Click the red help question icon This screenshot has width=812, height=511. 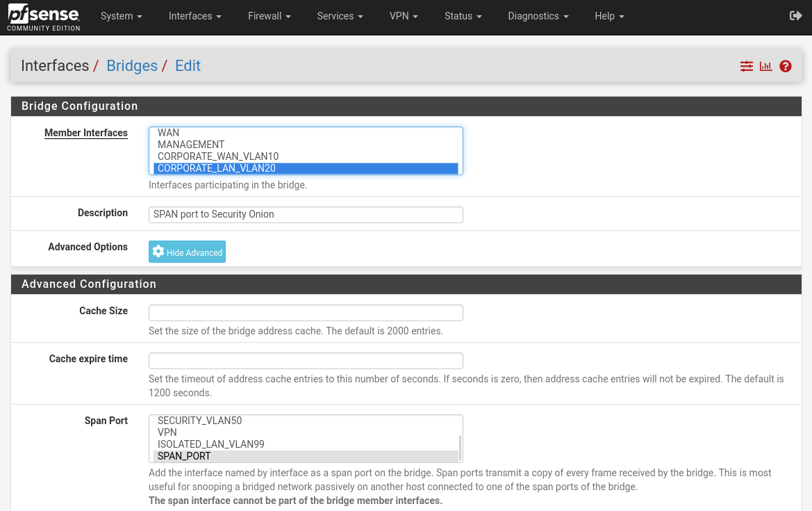(786, 66)
